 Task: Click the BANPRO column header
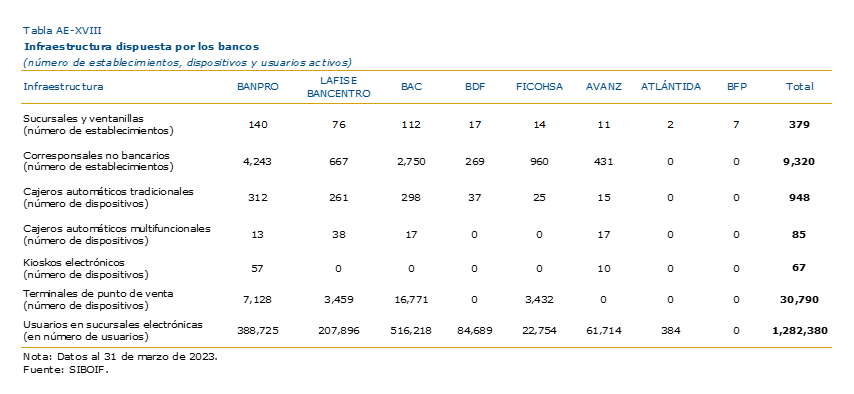pyautogui.click(x=258, y=87)
